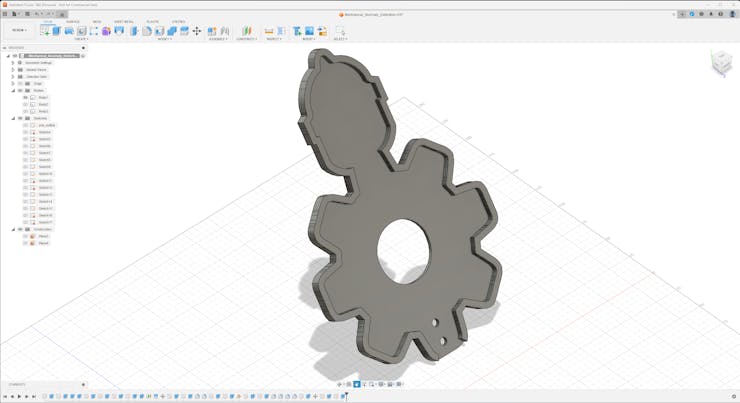This screenshot has width=740, height=403.
Task: Toggle visibility of Body1
Action: 25,97
